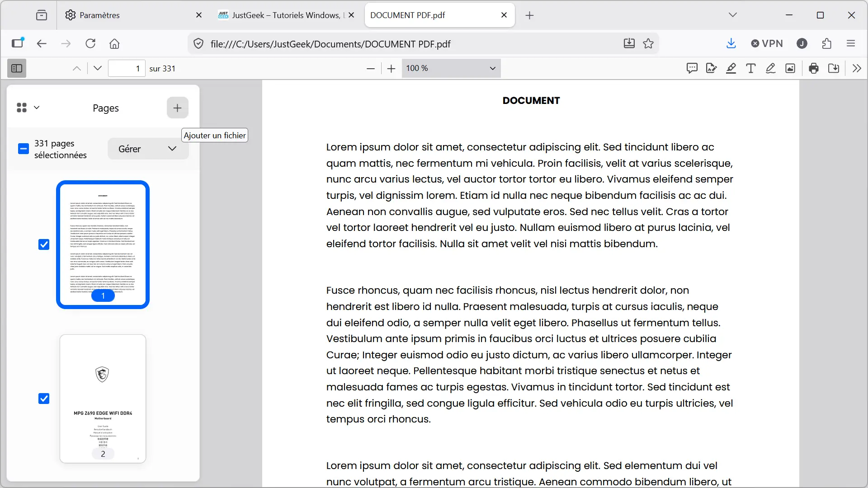Select the highlight tool
The height and width of the screenshot is (488, 868).
[x=731, y=68]
